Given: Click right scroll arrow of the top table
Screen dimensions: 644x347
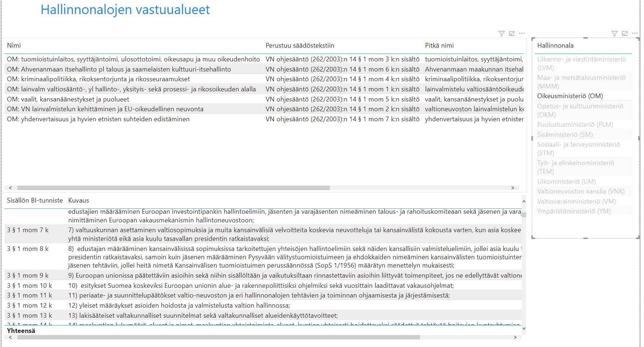Looking at the screenshot, I should click(513, 188).
